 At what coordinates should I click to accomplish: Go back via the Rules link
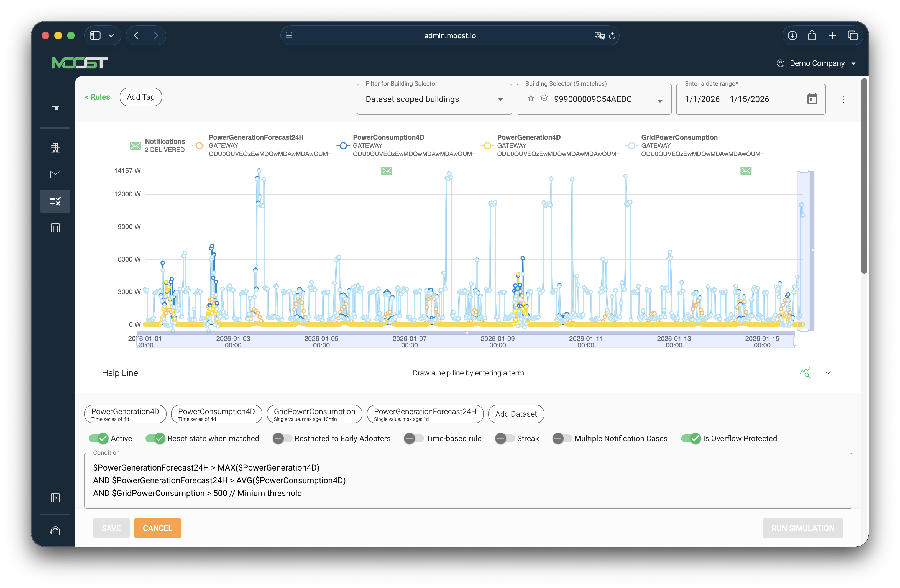[98, 97]
